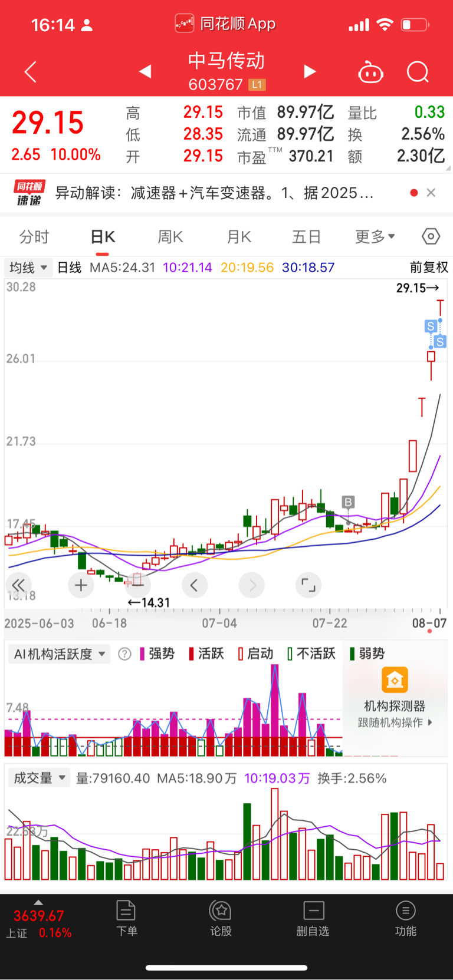Viewport: 453px width, 980px height.
Task: Open 异动解读 news headline text
Action: click(x=215, y=193)
